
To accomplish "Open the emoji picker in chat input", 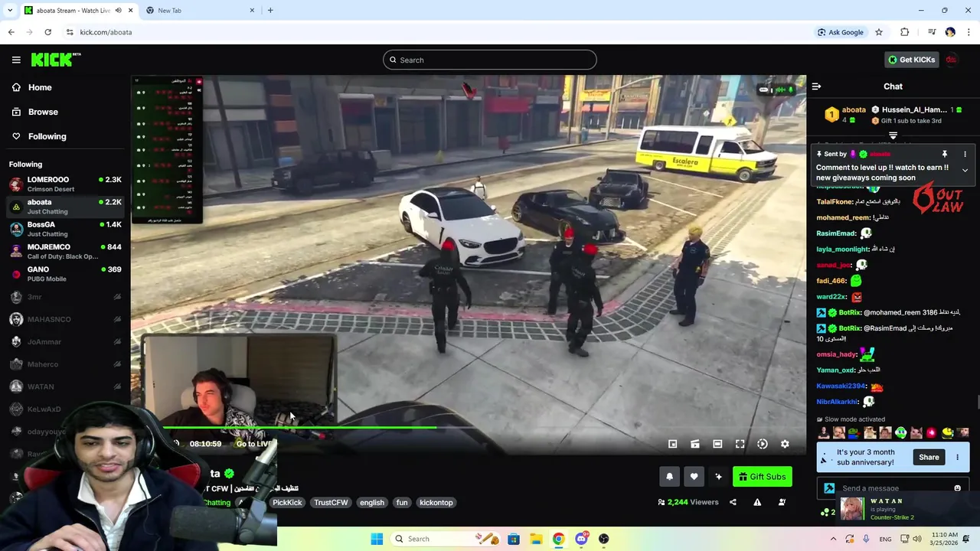I will click(x=957, y=488).
